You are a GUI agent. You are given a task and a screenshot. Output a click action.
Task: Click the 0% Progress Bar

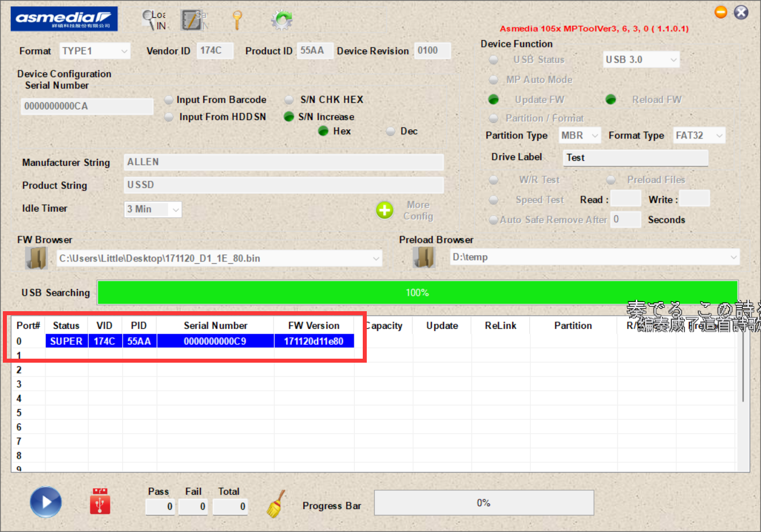[483, 503]
